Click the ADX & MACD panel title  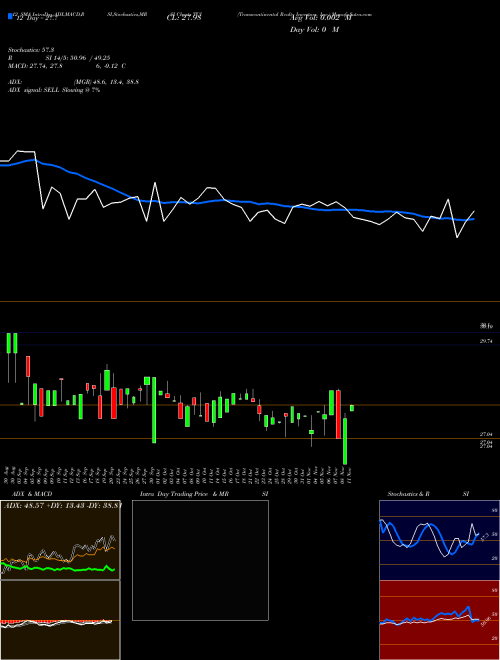(32, 494)
